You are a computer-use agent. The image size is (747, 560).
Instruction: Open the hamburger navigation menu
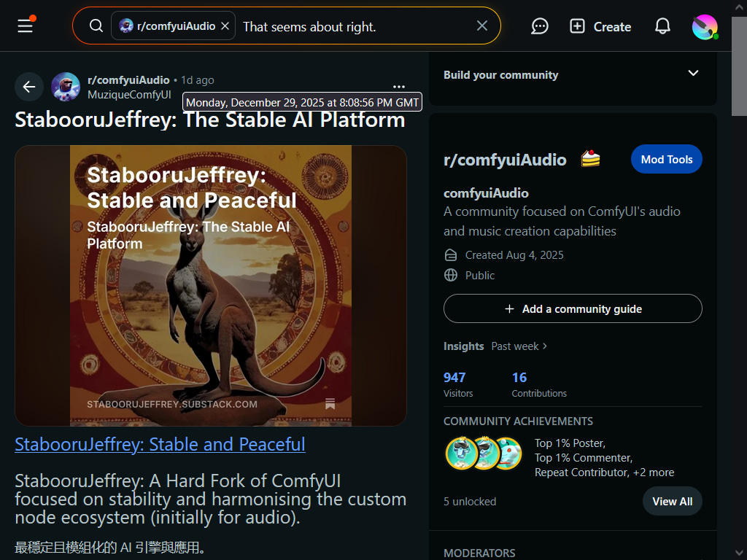click(26, 26)
